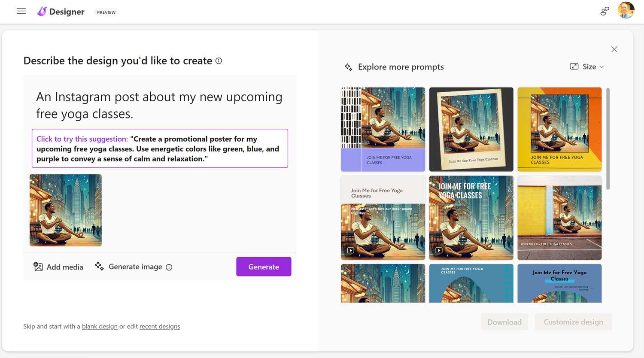Image resolution: width=644 pixels, height=358 pixels.
Task: Try the suggested promotional poster prompt
Action: [x=160, y=149]
